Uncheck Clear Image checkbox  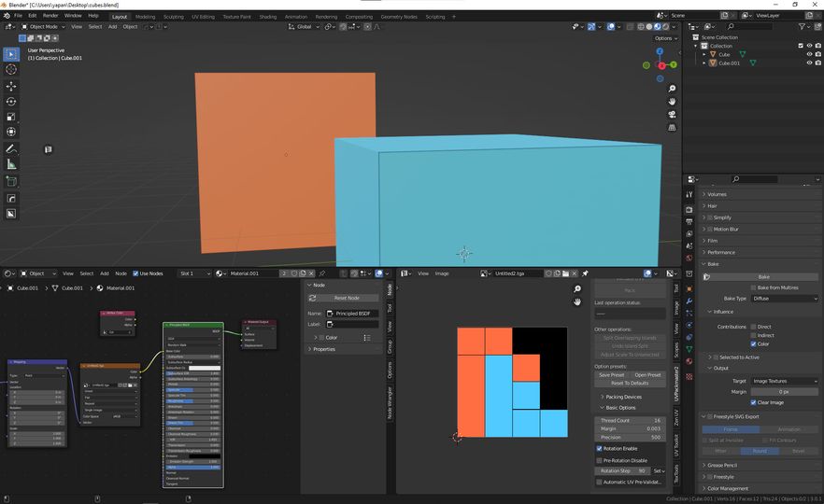(x=753, y=402)
